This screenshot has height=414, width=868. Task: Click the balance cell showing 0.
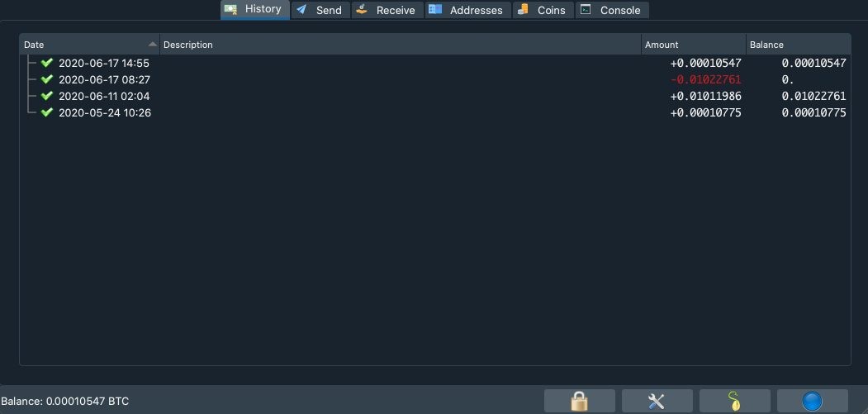[788, 80]
